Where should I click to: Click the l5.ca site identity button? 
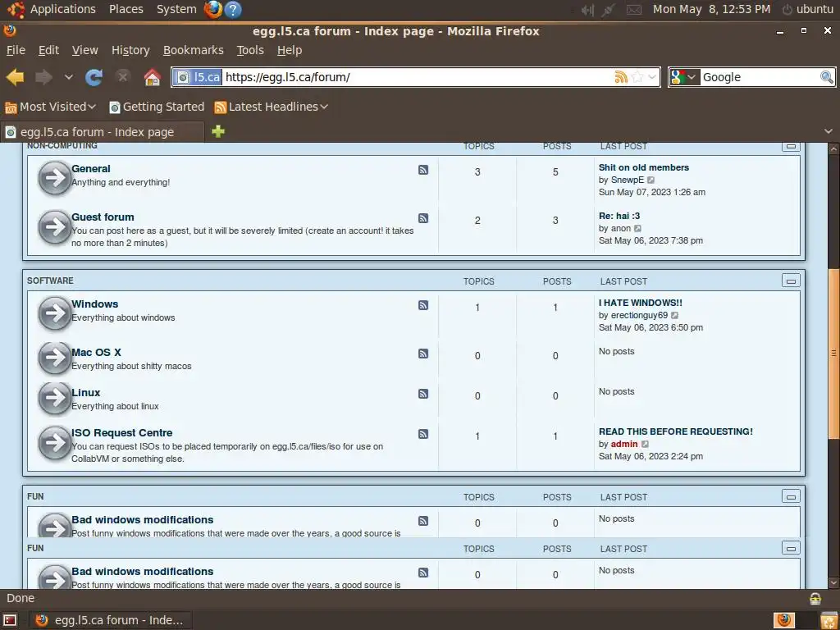point(199,77)
